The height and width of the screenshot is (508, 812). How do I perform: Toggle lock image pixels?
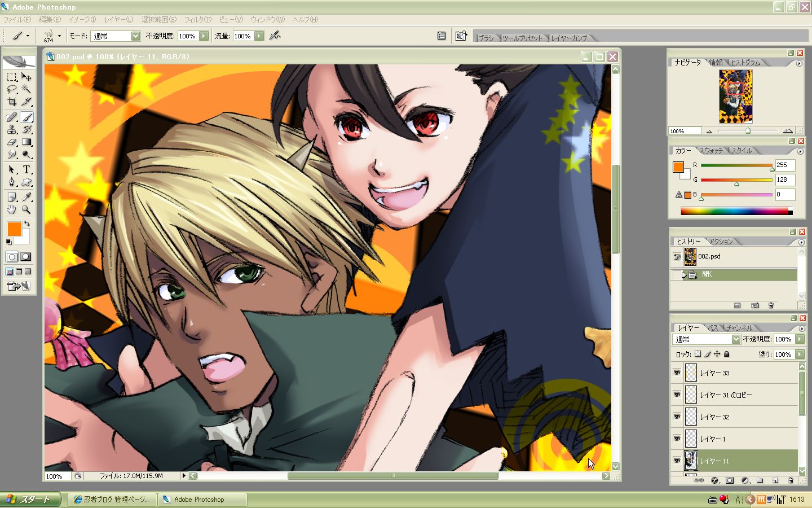point(707,354)
